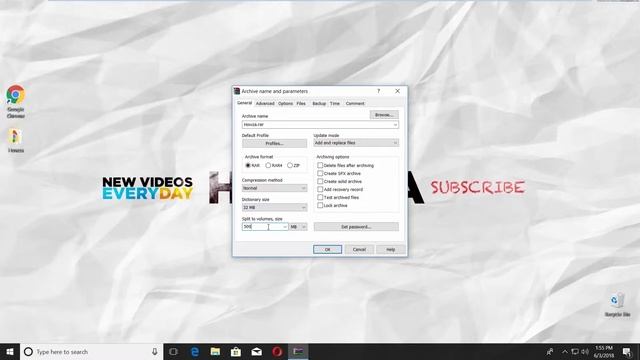This screenshot has height=360, width=640.
Task: Click the Browse button
Action: [x=384, y=115]
